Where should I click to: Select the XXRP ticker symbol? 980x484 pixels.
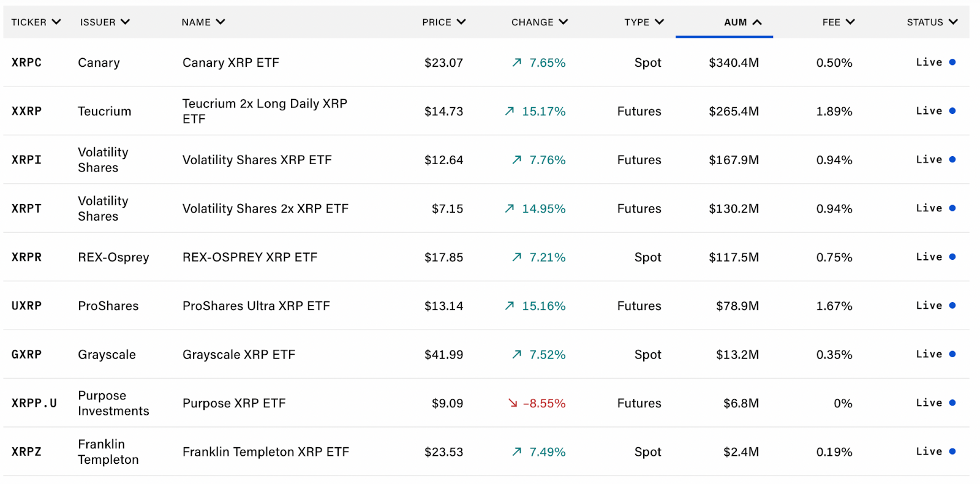(x=27, y=111)
